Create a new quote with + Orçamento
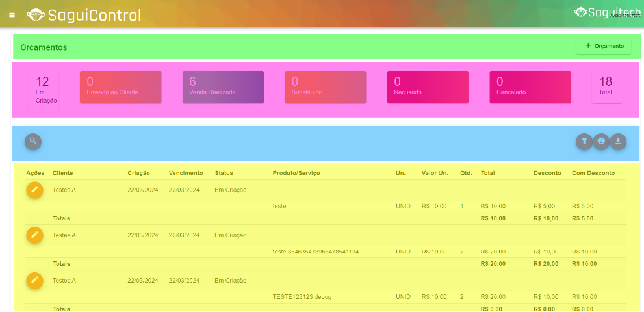 coord(604,46)
